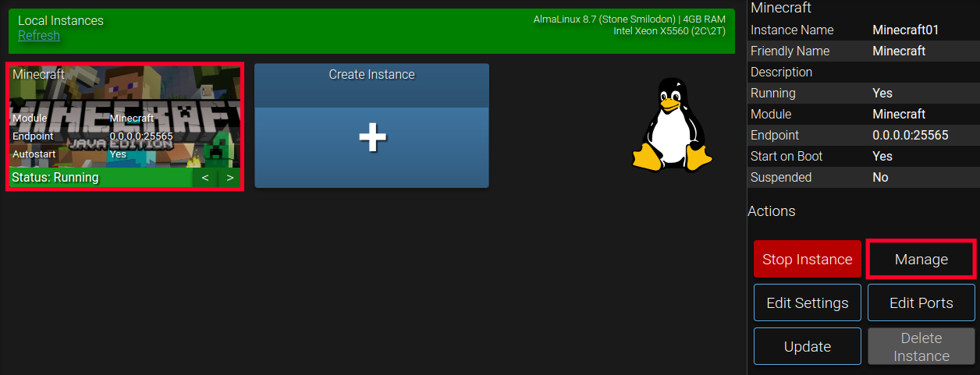This screenshot has height=375, width=980.
Task: Click the Endpoint value on the instance card
Action: [x=141, y=136]
